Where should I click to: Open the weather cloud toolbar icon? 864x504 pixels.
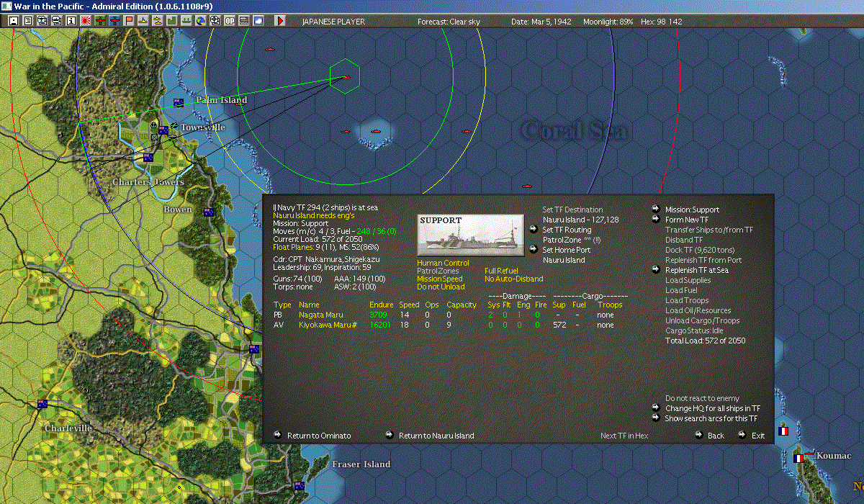(258, 21)
